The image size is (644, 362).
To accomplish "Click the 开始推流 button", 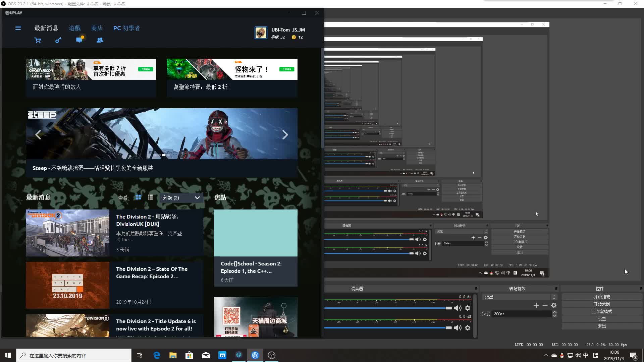I will (x=602, y=297).
